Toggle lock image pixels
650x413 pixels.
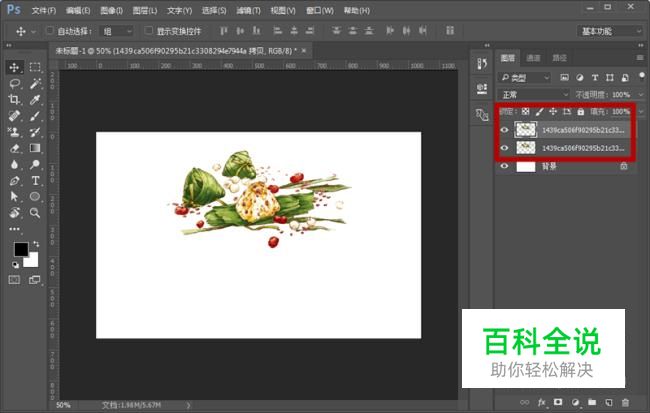(x=539, y=112)
